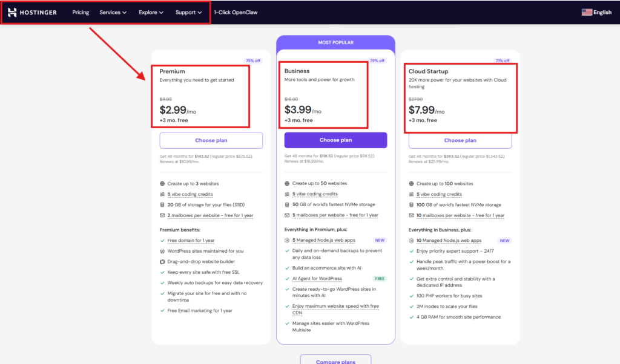Expand the Support dropdown menu
This screenshot has width=620, height=364.
click(x=189, y=12)
